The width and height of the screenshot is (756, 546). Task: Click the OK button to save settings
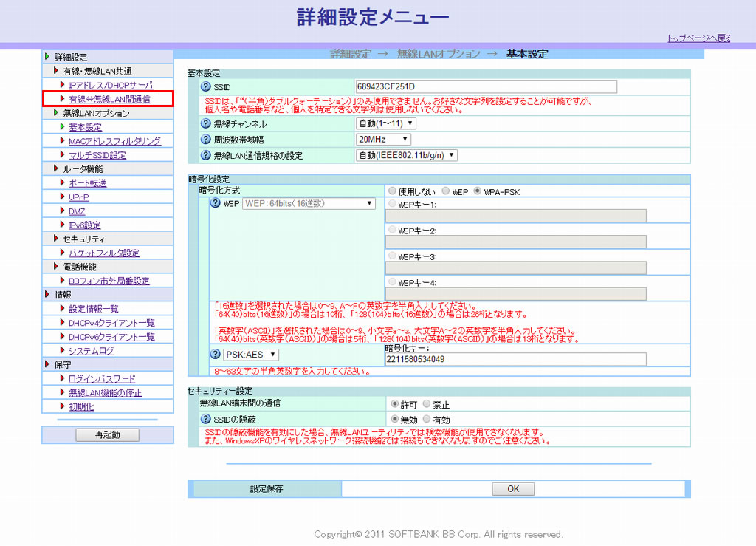point(513,489)
